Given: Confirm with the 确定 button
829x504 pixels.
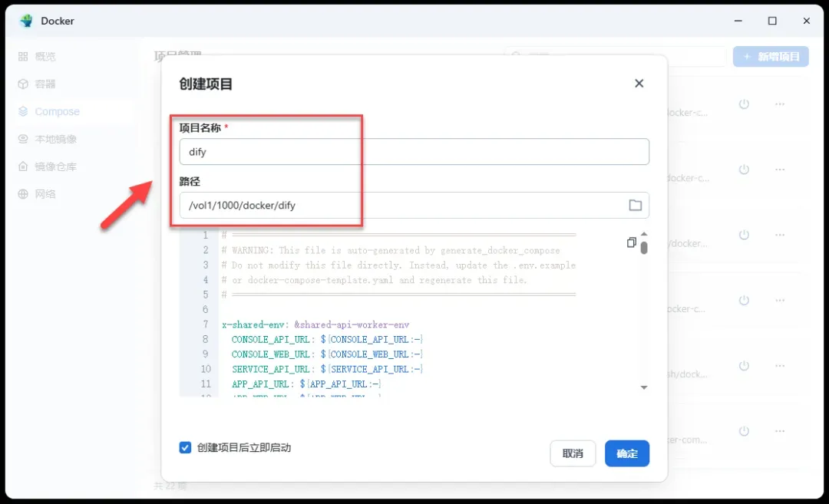Looking at the screenshot, I should [627, 453].
